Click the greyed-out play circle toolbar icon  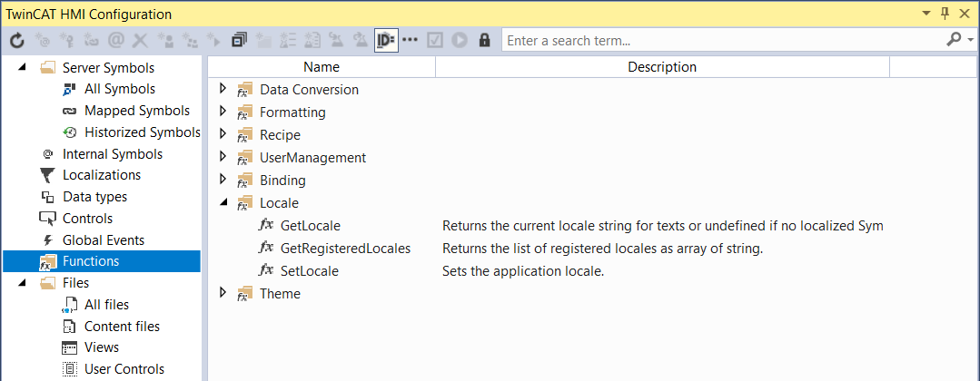(460, 41)
